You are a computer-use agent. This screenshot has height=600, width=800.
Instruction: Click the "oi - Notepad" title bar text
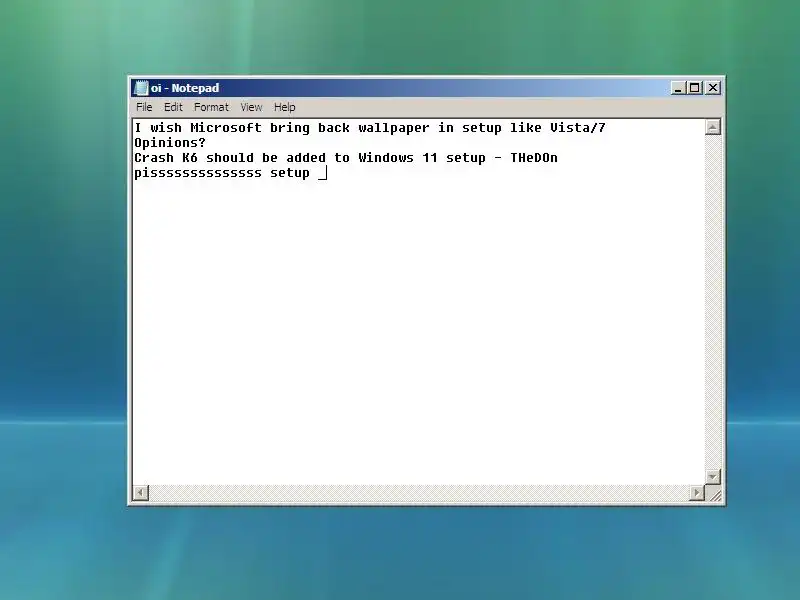coord(185,88)
